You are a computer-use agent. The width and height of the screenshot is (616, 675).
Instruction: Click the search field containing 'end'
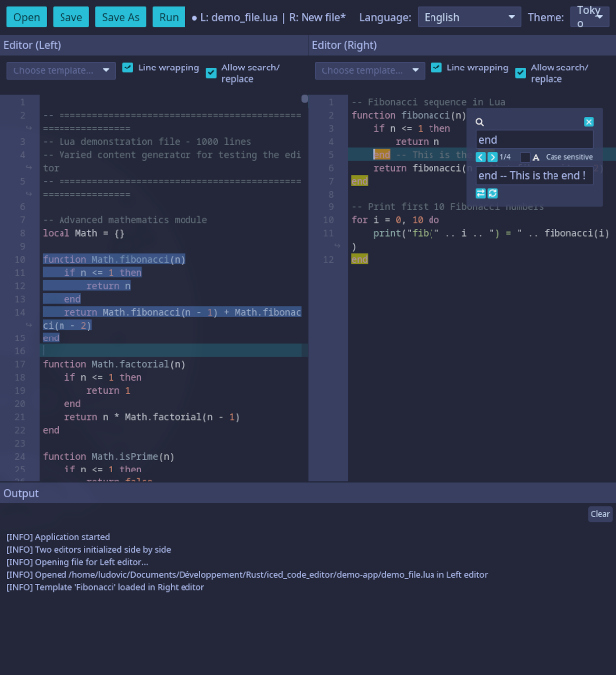click(535, 140)
